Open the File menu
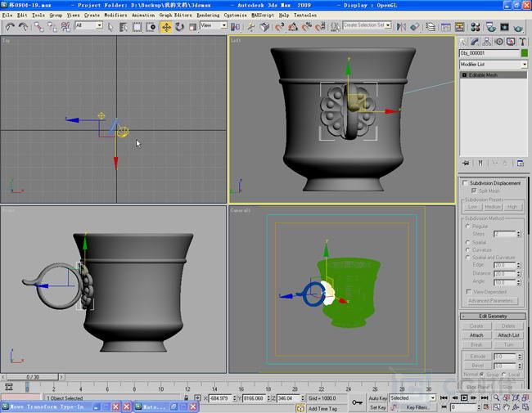The width and height of the screenshot is (532, 413). coord(7,16)
